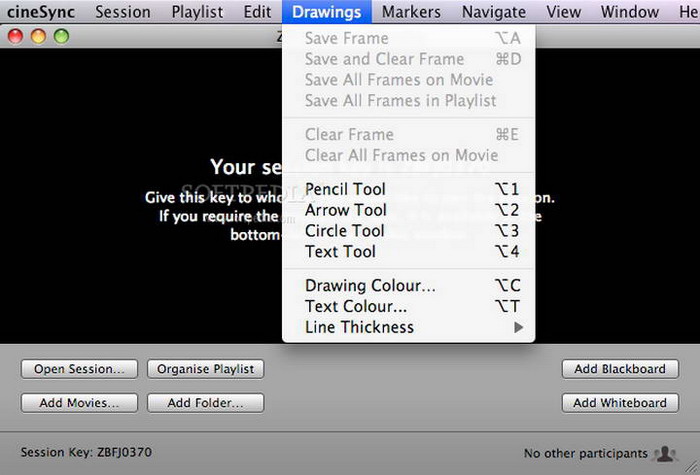
Task: Open the Session menu
Action: (x=122, y=12)
